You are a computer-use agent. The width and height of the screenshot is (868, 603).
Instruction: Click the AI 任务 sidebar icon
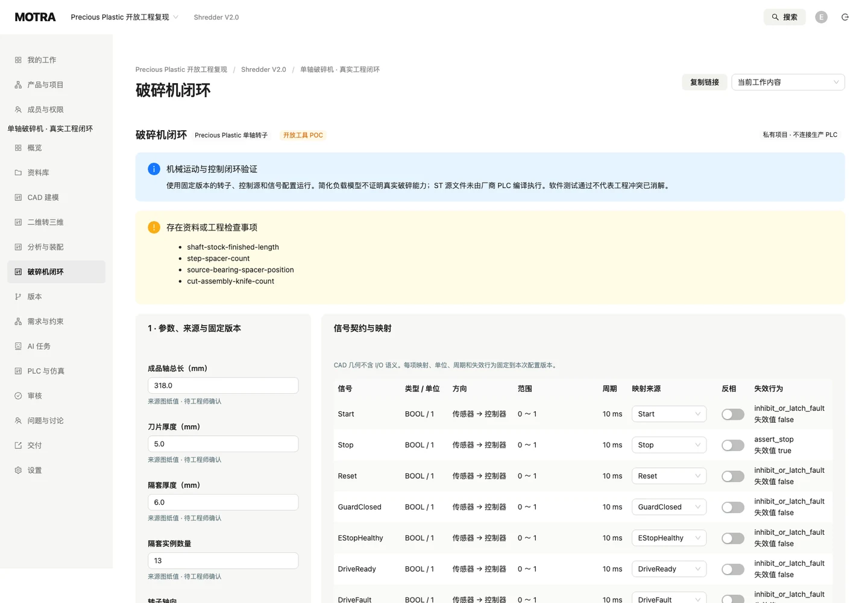pos(18,346)
